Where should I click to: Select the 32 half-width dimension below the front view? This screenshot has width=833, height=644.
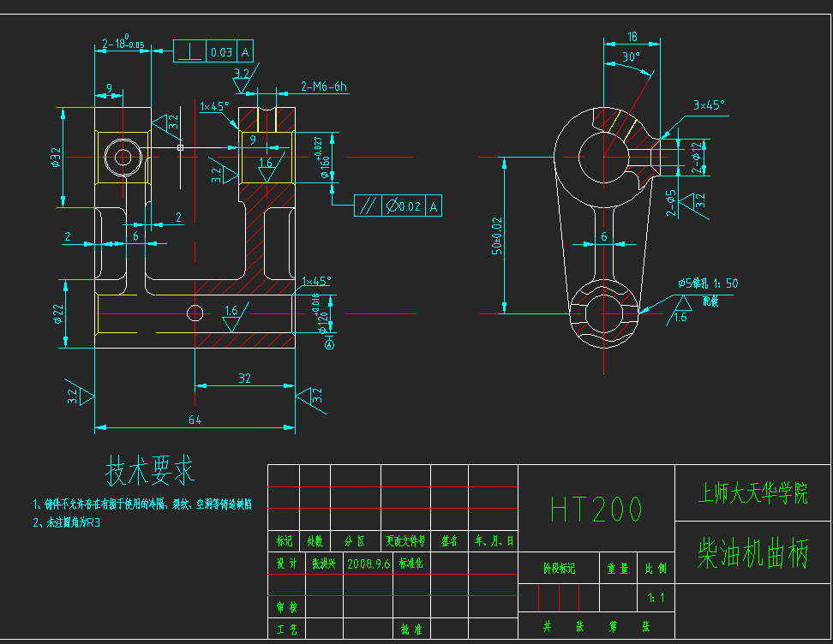244,378
